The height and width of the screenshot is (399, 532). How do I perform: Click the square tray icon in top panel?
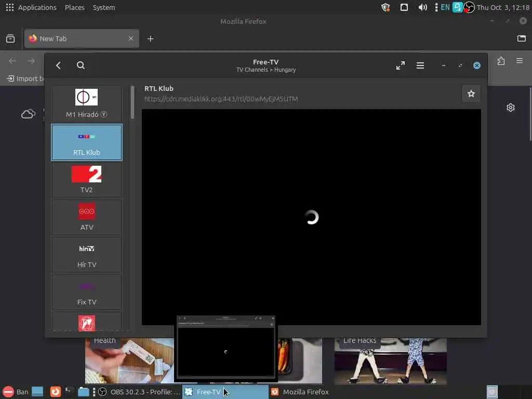coord(404,7)
